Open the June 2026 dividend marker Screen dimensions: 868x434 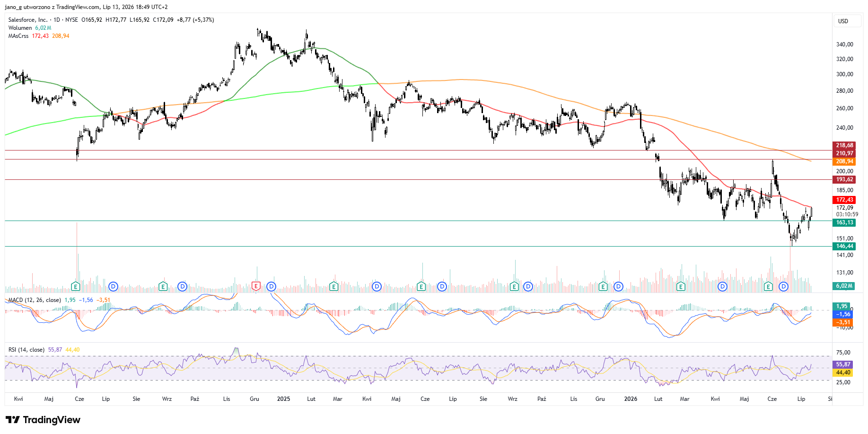tap(783, 286)
